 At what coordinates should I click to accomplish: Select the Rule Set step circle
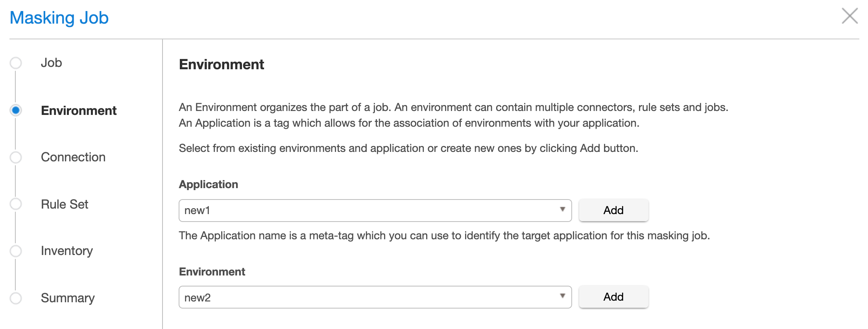point(16,204)
